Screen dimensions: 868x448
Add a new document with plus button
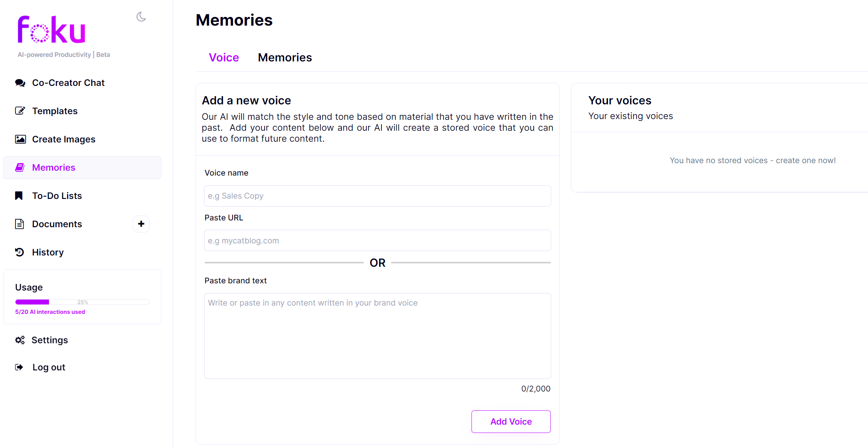pyautogui.click(x=141, y=224)
